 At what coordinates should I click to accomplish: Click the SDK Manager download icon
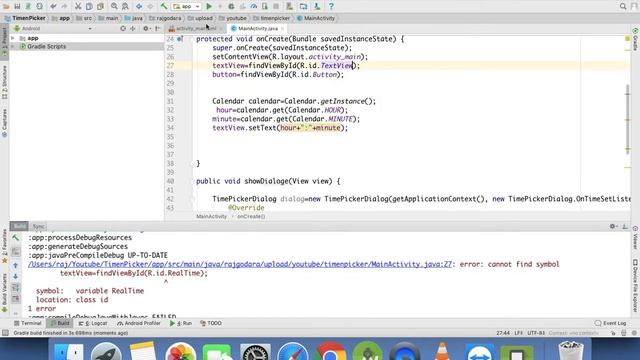click(x=317, y=6)
